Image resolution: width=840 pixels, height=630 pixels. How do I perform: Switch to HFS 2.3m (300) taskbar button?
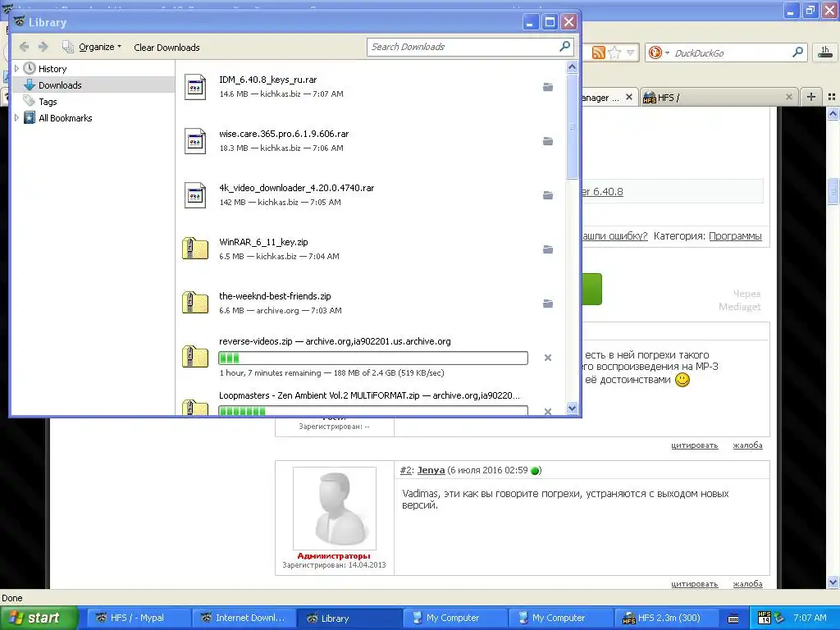coord(666,618)
